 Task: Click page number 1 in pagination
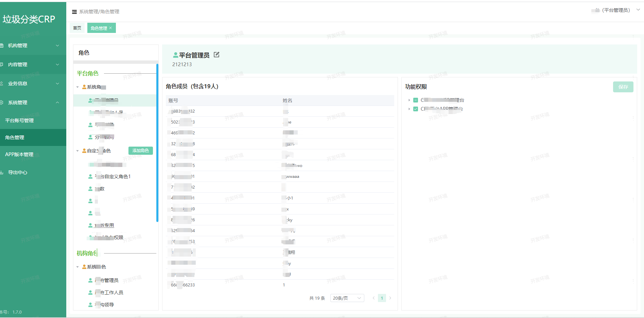click(x=382, y=298)
